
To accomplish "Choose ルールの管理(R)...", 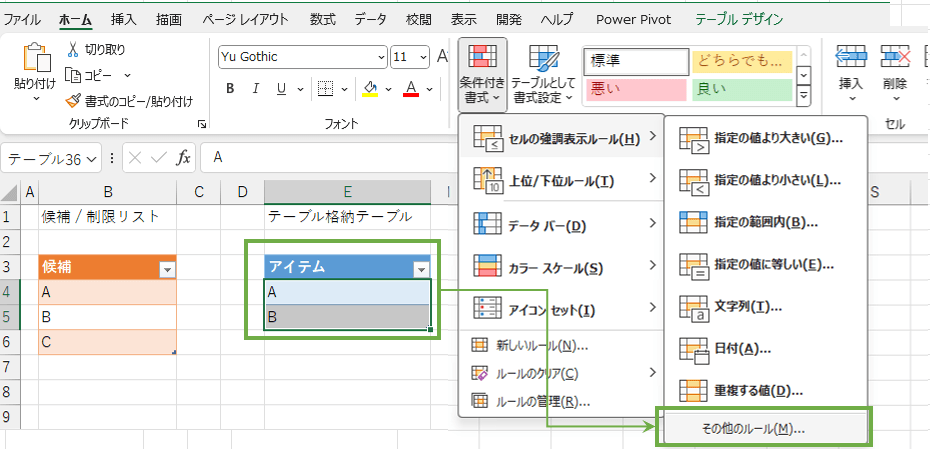I will tap(561, 402).
